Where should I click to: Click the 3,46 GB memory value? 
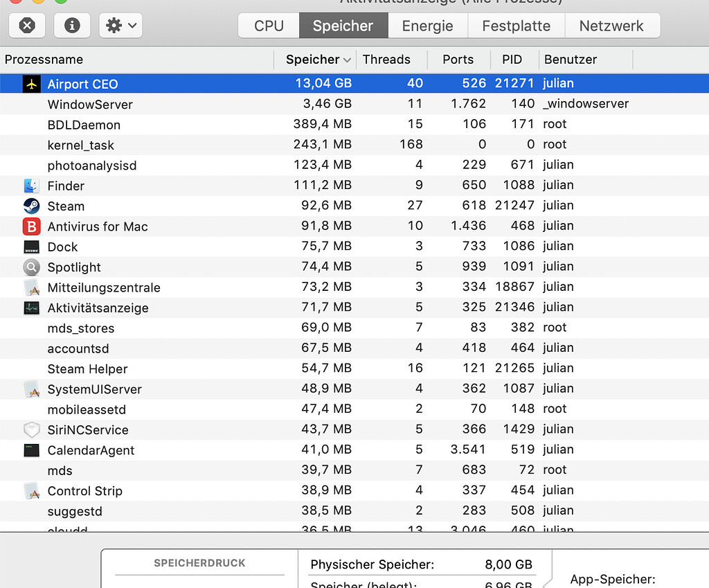327,104
